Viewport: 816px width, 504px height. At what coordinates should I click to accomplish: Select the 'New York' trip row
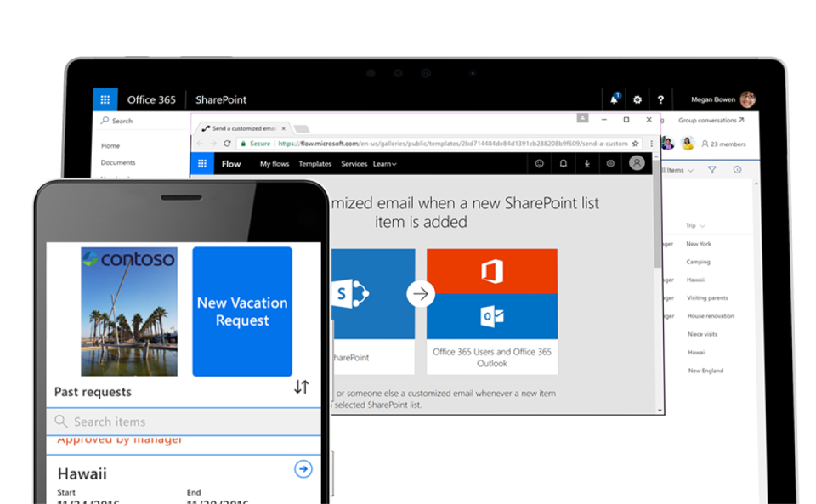click(699, 244)
